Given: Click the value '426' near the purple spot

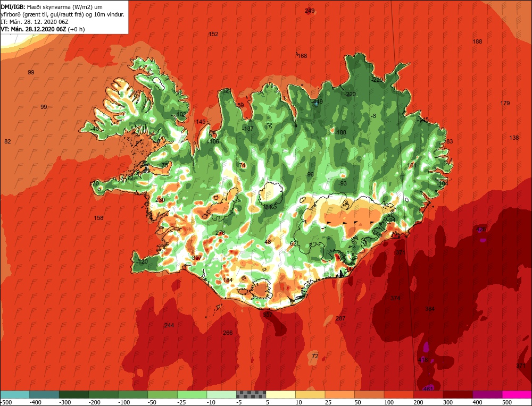Looking at the screenshot, I should point(481,229).
